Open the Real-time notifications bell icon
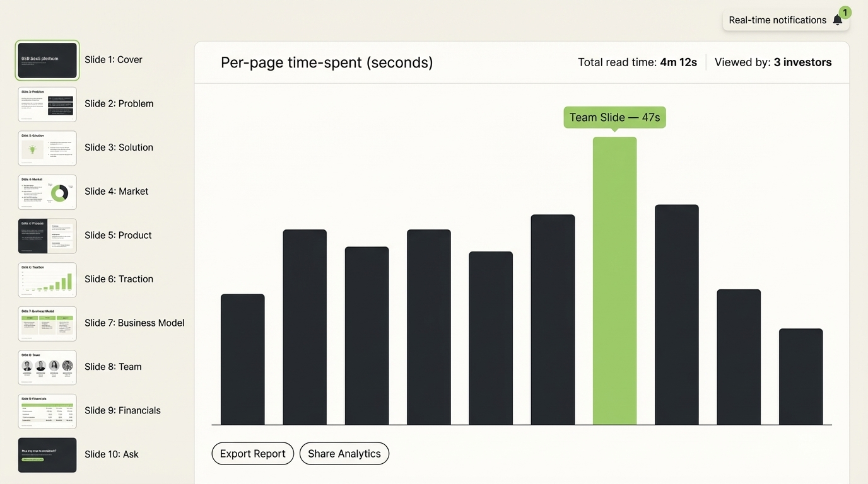Screen dimensions: 868x484 tap(837, 20)
